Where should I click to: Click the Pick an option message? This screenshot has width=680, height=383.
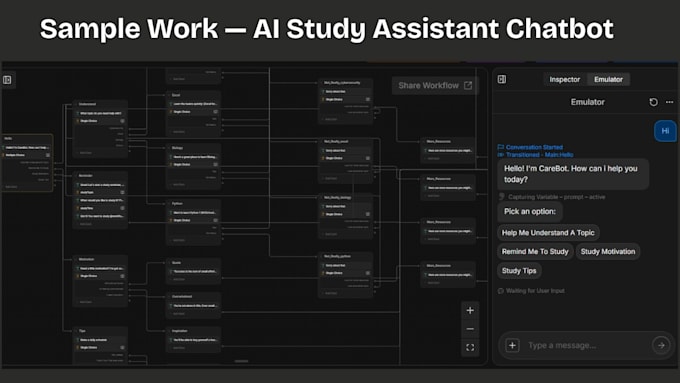pyautogui.click(x=530, y=212)
